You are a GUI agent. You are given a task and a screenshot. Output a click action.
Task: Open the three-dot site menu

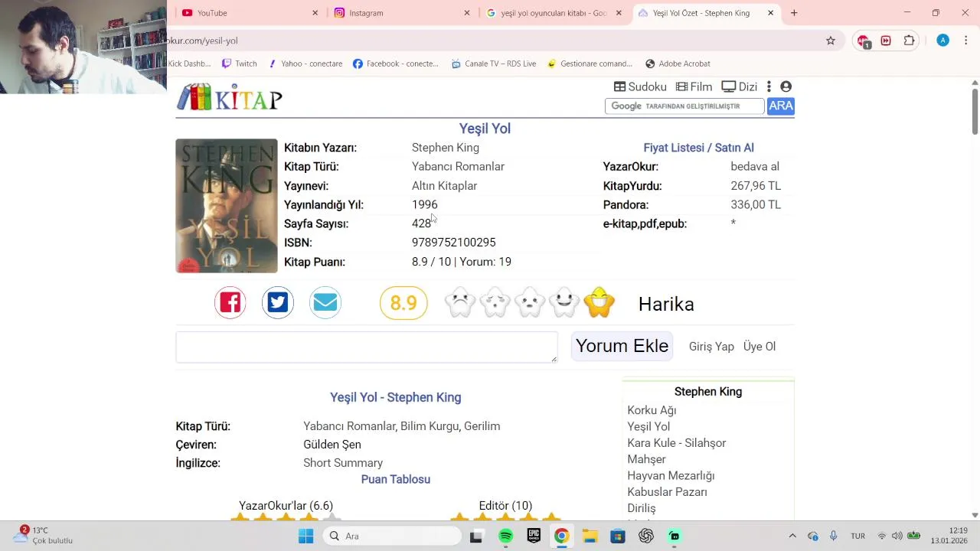click(x=769, y=86)
